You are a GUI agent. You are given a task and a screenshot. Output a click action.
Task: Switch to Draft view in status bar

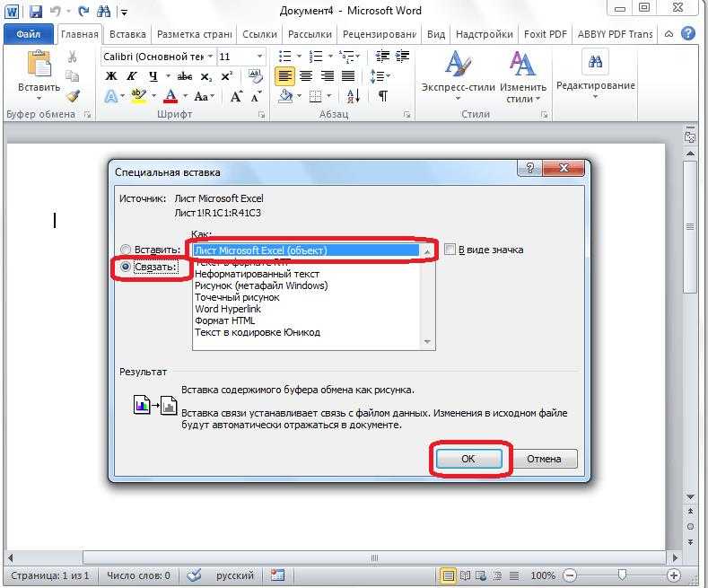click(x=514, y=575)
